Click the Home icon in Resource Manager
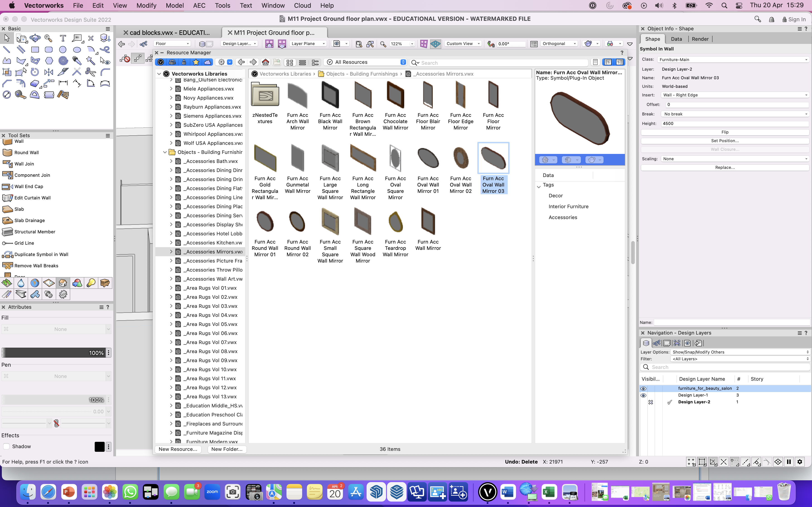This screenshot has height=507, width=812. (265, 62)
